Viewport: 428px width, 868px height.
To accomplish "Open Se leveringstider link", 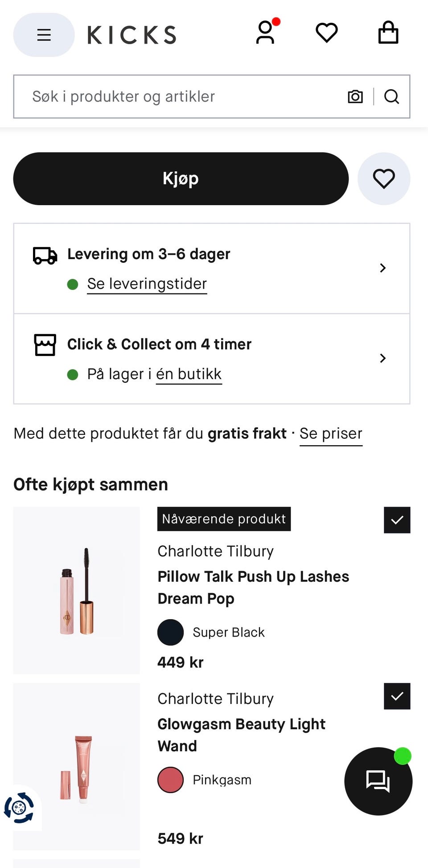I will tap(147, 284).
